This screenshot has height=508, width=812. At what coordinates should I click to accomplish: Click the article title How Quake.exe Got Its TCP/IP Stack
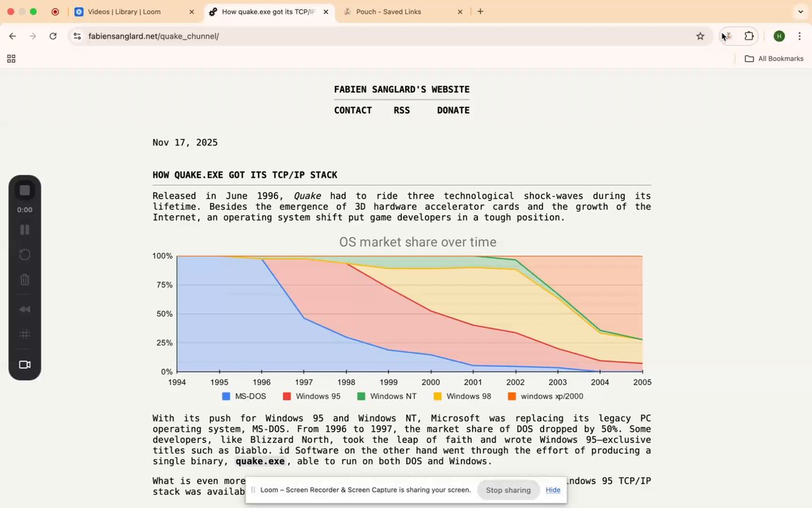click(x=245, y=175)
